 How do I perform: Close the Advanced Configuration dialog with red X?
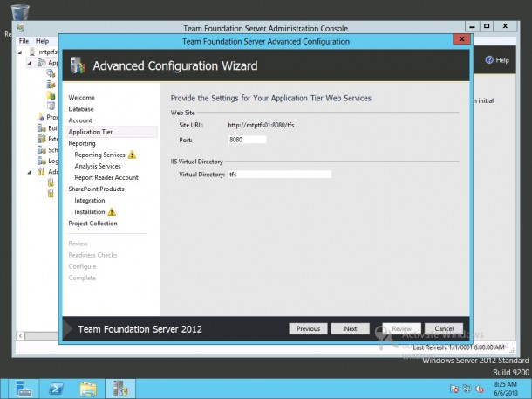461,39
